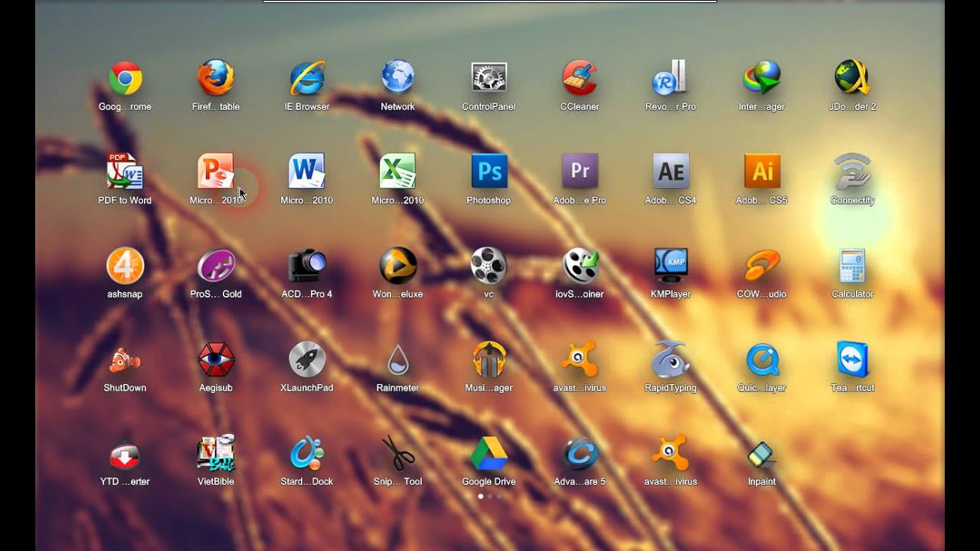Open Google Drive
Viewport: 980px width, 551px height.
(x=488, y=453)
